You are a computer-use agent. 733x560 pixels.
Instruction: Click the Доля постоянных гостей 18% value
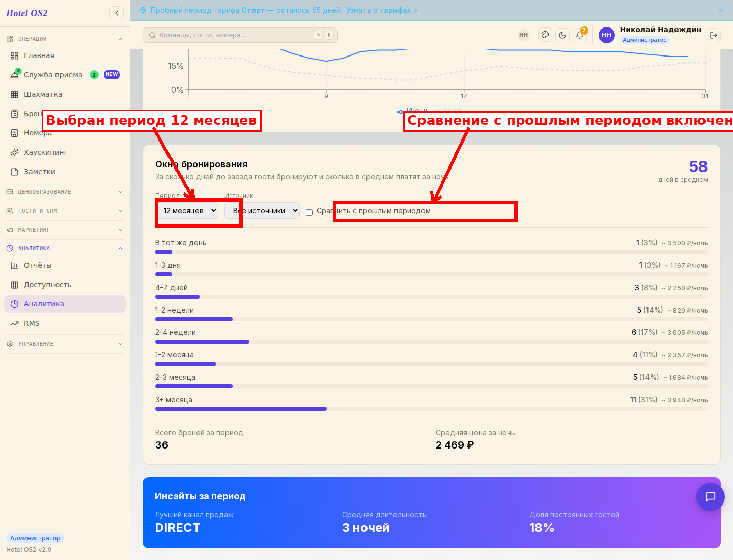[542, 528]
